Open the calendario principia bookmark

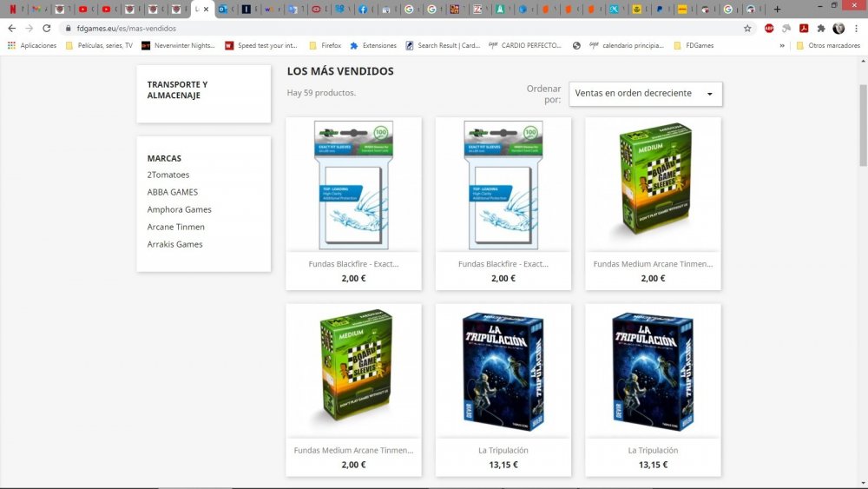627,45
